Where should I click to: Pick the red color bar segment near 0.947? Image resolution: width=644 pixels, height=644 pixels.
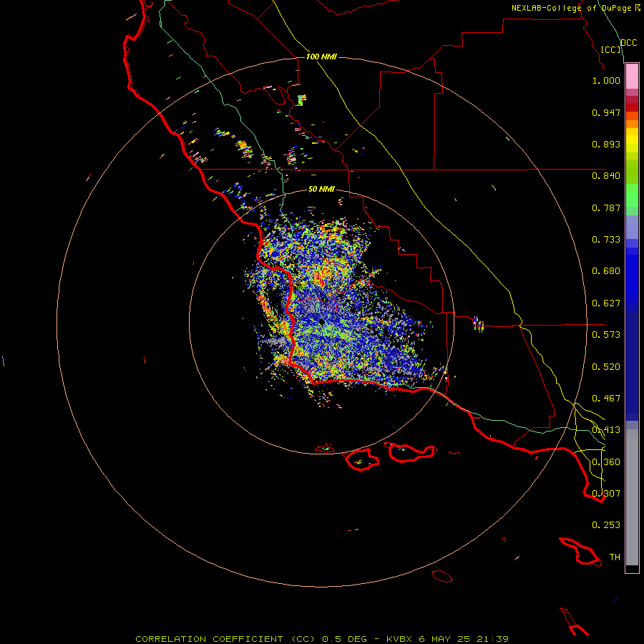coord(632,107)
